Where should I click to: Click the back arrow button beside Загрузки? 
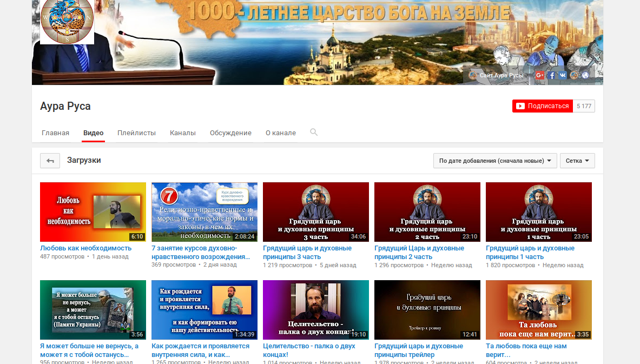tap(50, 161)
